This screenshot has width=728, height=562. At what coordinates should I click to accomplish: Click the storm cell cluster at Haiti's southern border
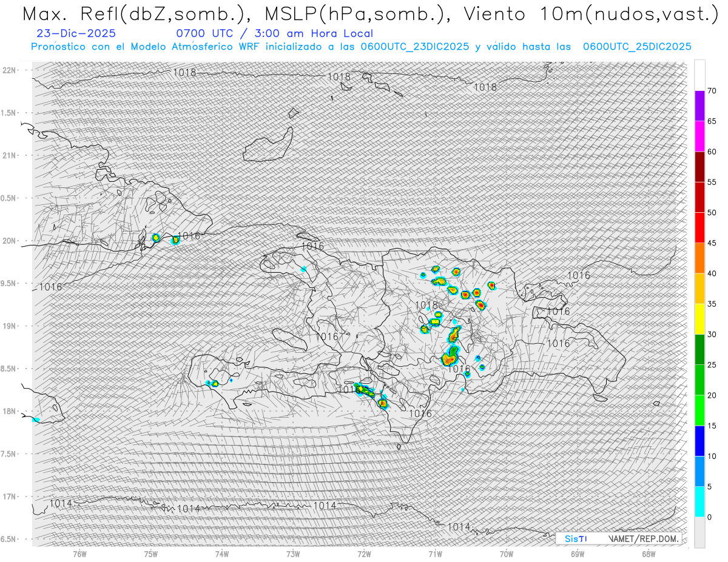click(365, 390)
